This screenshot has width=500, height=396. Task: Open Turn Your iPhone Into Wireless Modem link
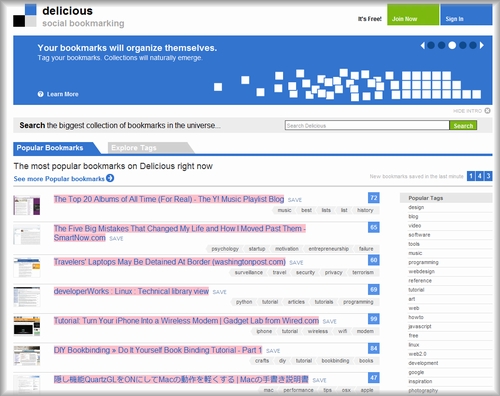(x=186, y=320)
